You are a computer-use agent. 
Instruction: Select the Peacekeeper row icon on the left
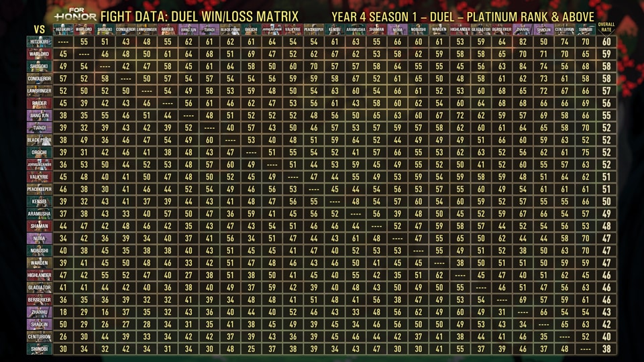tap(38, 189)
